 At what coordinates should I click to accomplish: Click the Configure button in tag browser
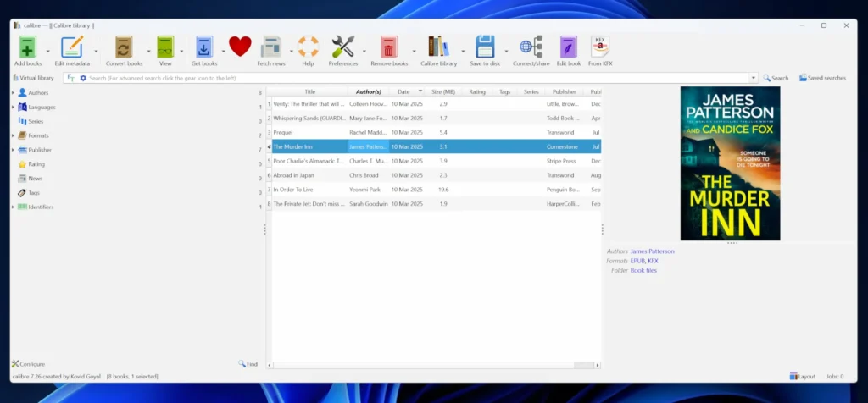click(29, 364)
